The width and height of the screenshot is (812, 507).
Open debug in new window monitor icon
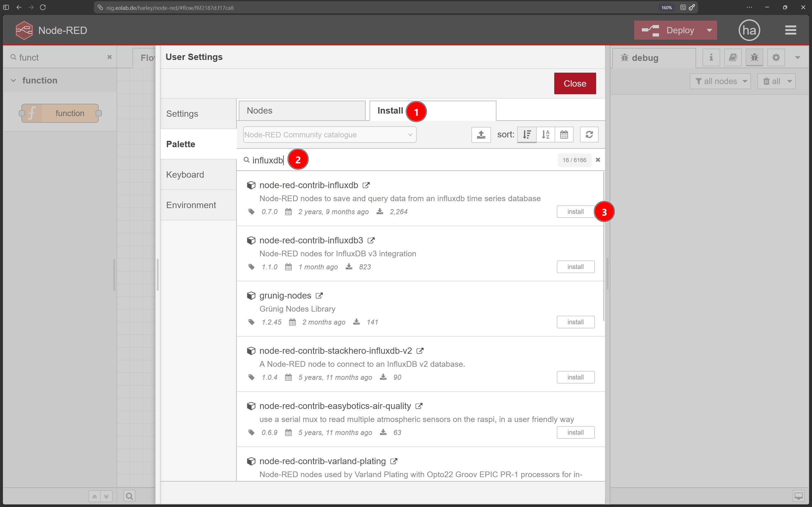(798, 496)
